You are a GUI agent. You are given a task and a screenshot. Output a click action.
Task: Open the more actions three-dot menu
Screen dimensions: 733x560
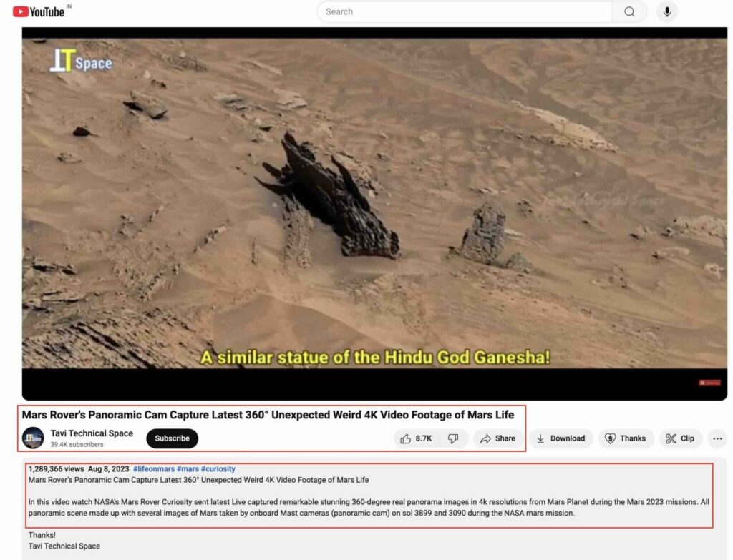717,438
